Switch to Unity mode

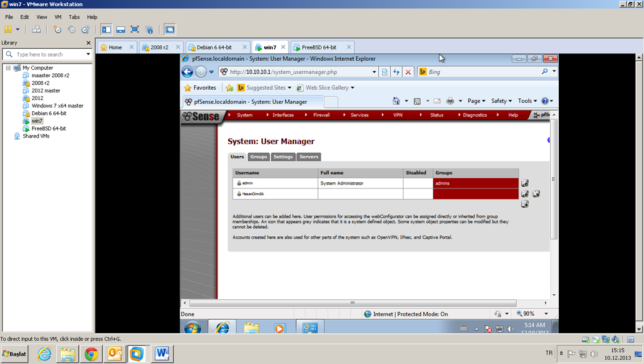click(x=149, y=30)
